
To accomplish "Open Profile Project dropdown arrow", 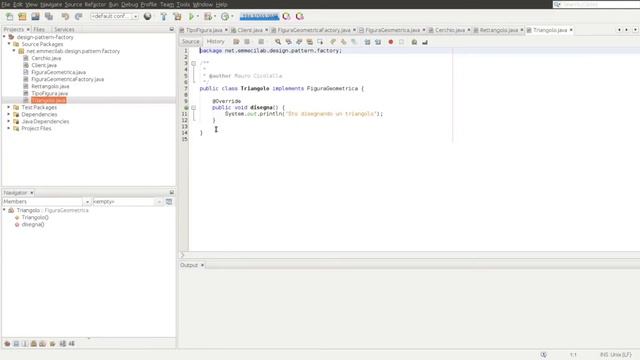I will (232, 16).
